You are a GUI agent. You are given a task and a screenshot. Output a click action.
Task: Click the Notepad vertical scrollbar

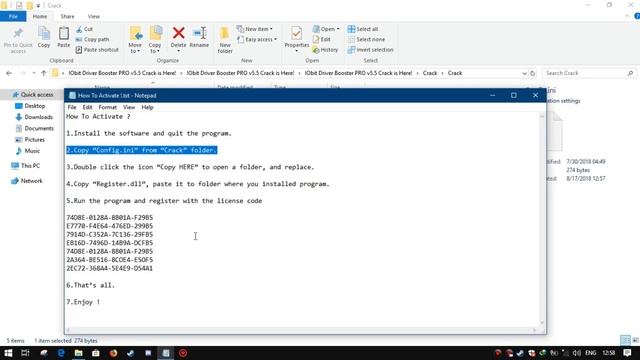(542, 219)
